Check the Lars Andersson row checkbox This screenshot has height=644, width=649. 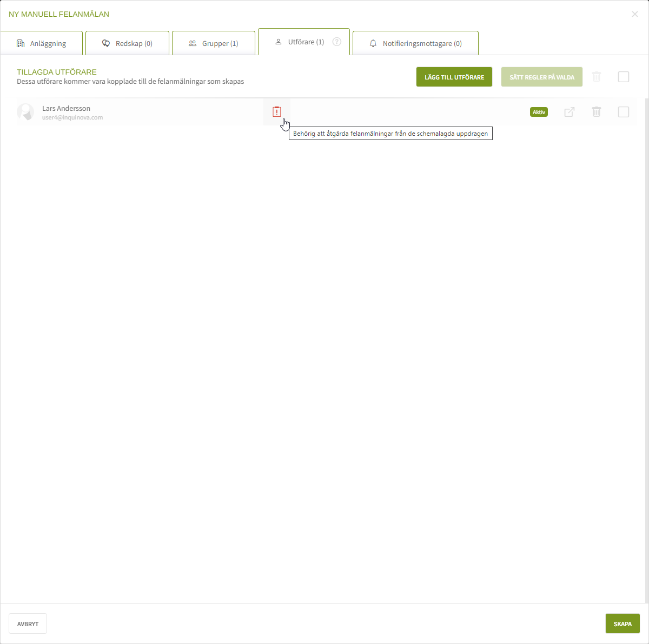(x=624, y=112)
